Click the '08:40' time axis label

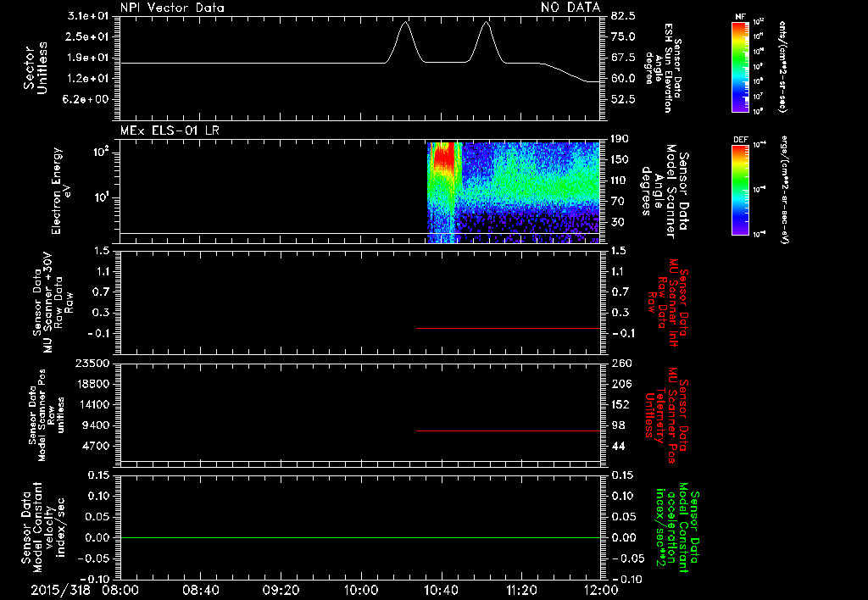(201, 590)
